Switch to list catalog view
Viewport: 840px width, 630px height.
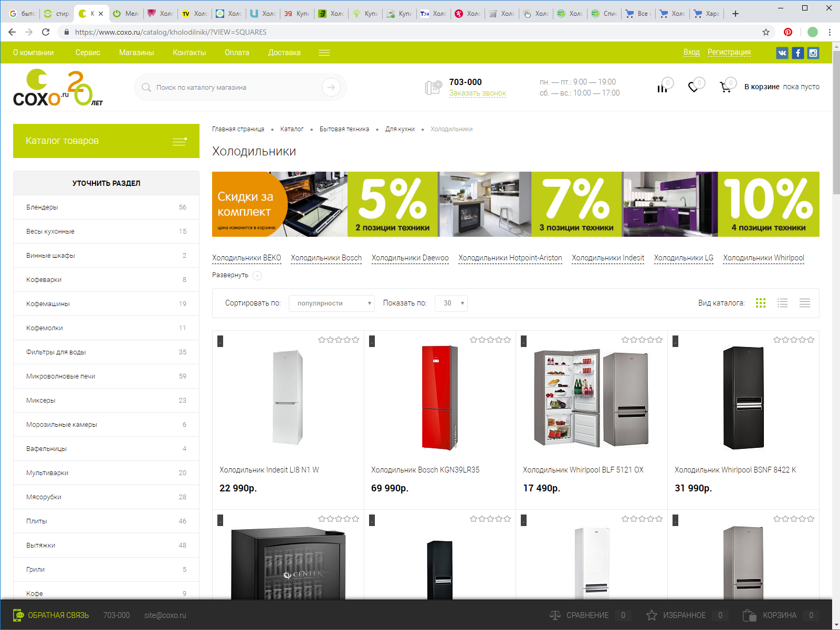(783, 303)
